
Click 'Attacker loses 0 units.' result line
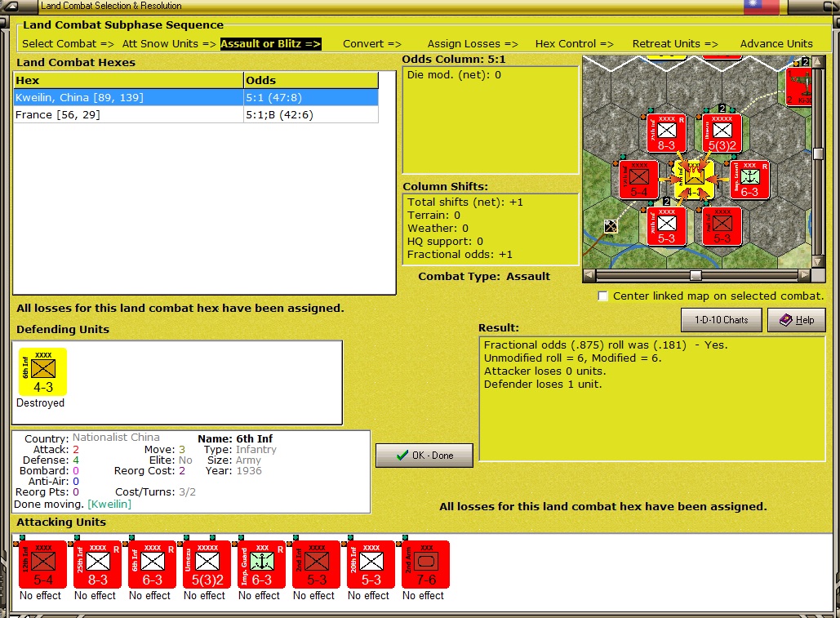(x=544, y=371)
